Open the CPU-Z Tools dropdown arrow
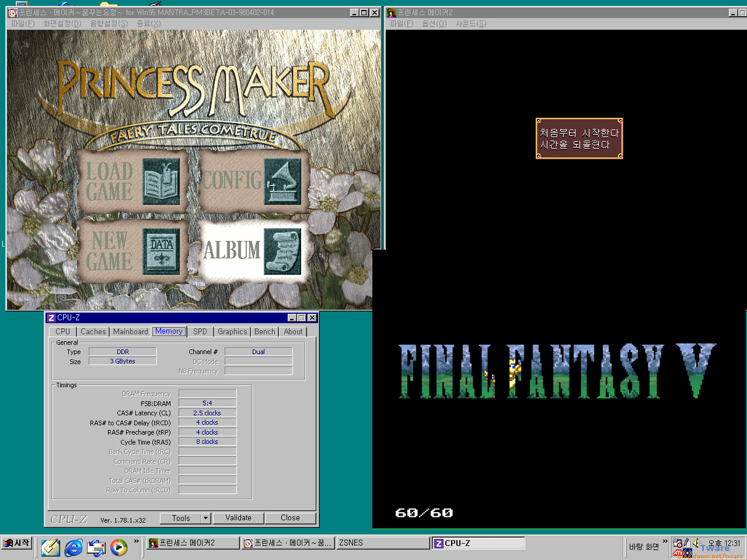 [205, 518]
